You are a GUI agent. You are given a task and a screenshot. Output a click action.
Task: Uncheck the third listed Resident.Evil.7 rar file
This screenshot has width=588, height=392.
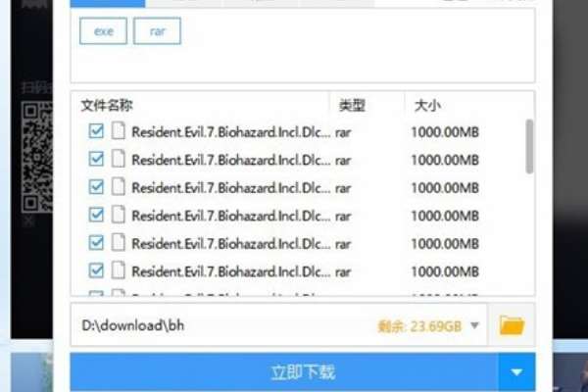tap(96, 187)
